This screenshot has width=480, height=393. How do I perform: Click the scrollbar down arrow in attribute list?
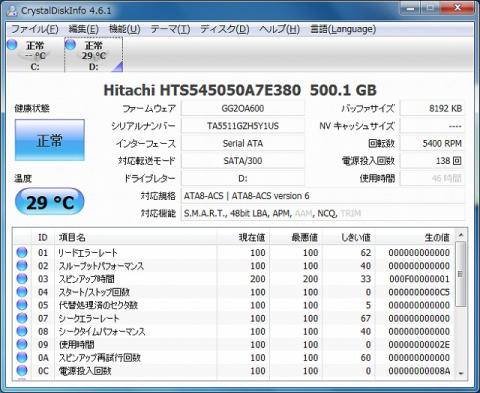pos(461,373)
